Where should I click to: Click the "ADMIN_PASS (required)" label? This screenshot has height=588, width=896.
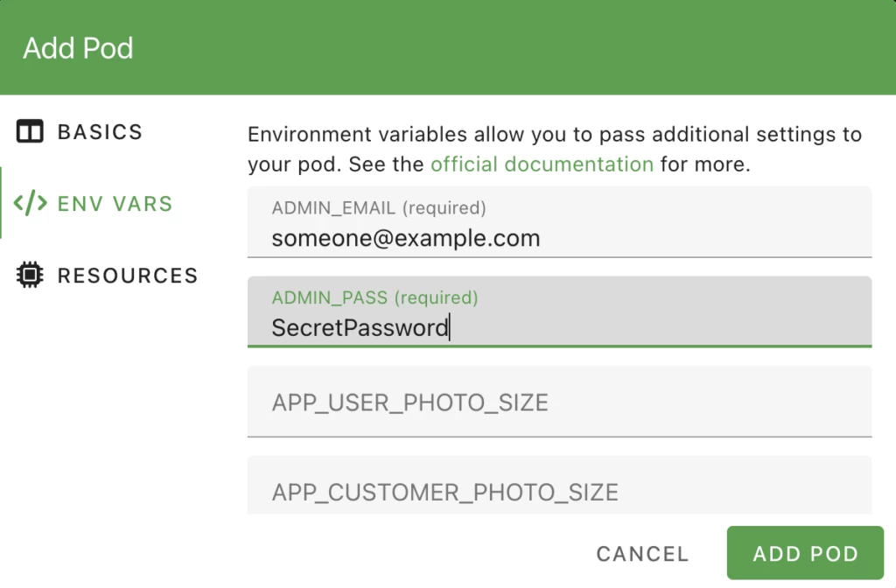[374, 297]
